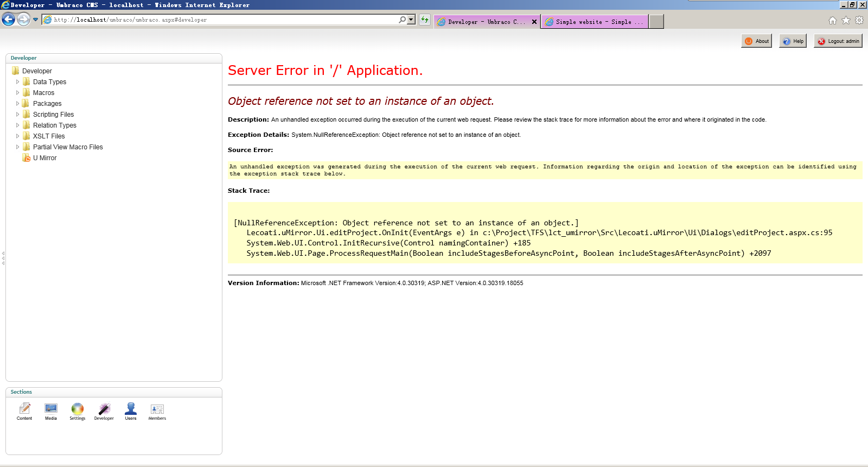Expand the Packages tree node
Viewport: 868px width, 467px height.
pos(17,104)
